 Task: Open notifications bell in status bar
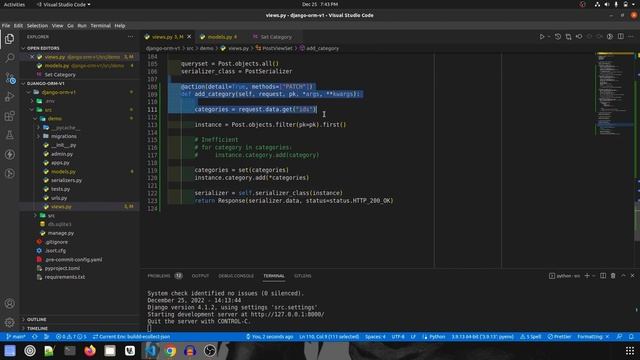click(631, 337)
